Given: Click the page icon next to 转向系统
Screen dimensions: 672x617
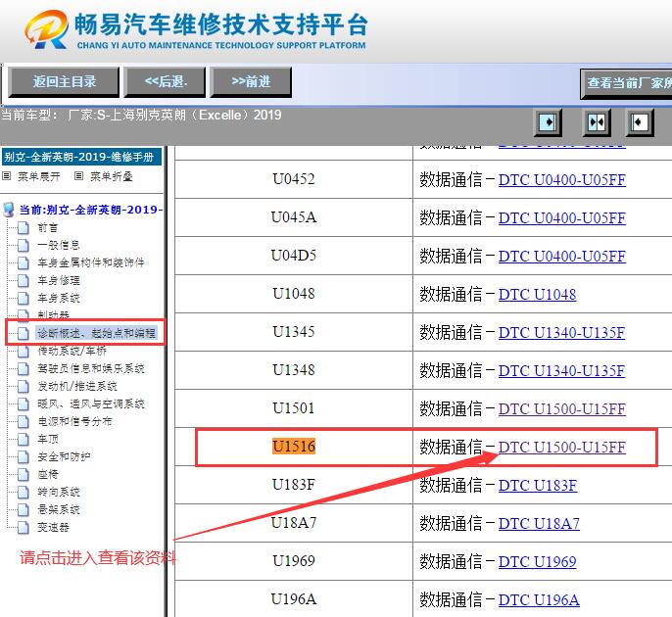Looking at the screenshot, I should click(x=24, y=492).
